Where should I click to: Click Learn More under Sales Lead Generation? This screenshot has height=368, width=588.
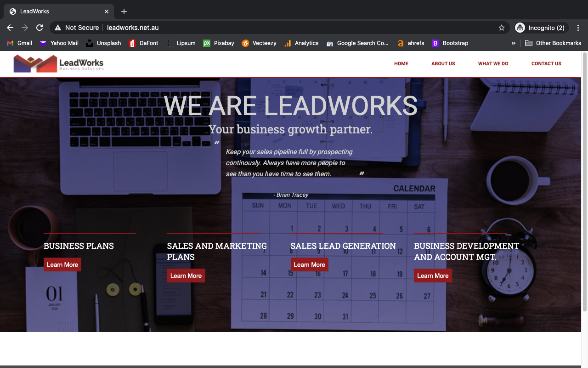coord(309,264)
